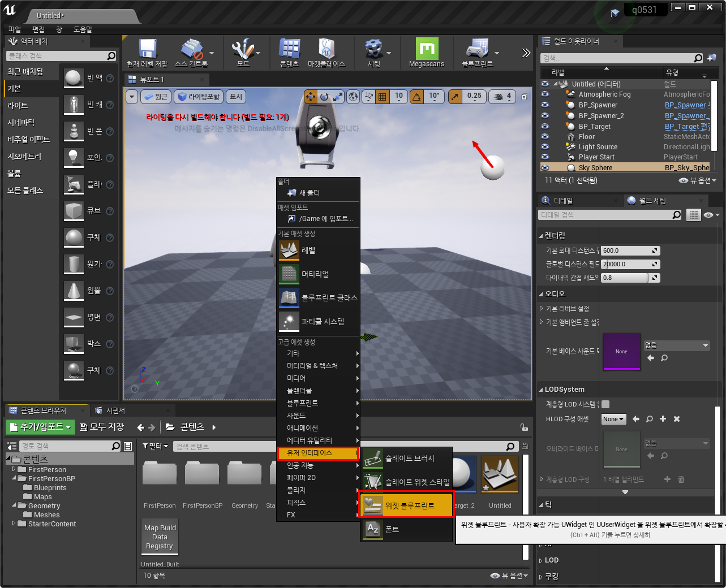Toggle visibility of BP_Spawner actor

(545, 105)
